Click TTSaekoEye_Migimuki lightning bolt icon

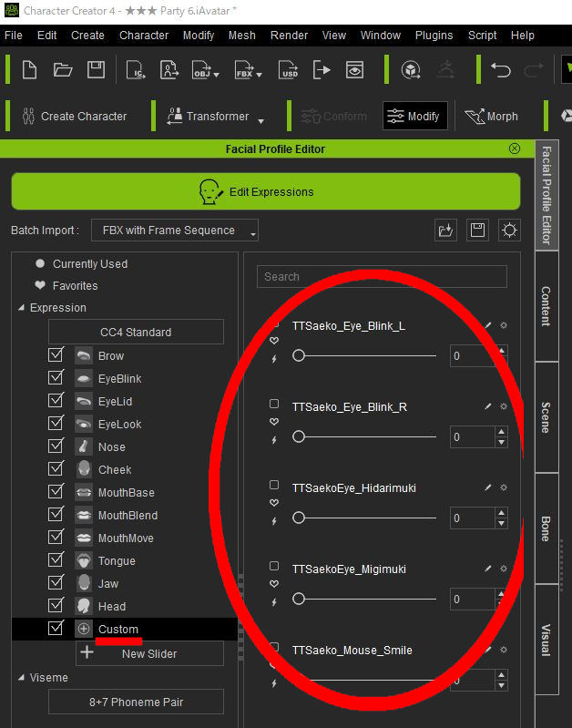pyautogui.click(x=274, y=602)
